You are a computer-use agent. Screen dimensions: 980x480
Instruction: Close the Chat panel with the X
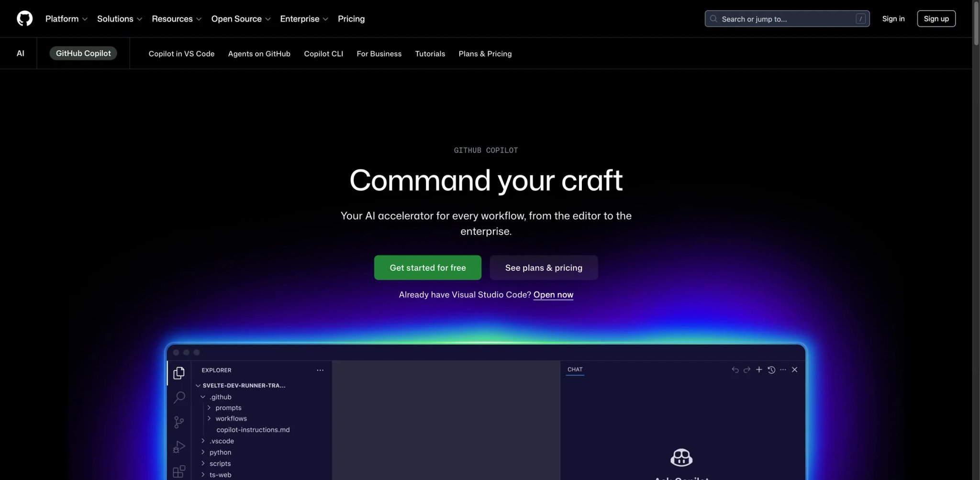click(x=795, y=369)
